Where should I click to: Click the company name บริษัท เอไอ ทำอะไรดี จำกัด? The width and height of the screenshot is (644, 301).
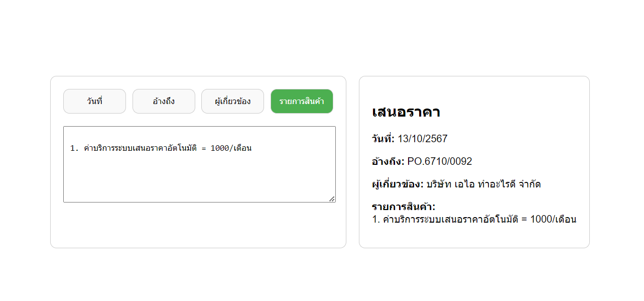pyautogui.click(x=483, y=184)
